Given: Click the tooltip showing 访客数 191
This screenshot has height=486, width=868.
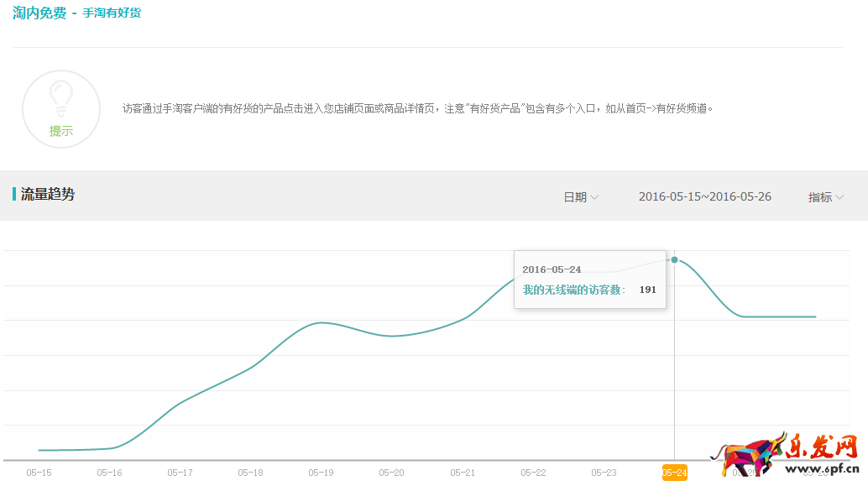Looking at the screenshot, I should (x=589, y=280).
